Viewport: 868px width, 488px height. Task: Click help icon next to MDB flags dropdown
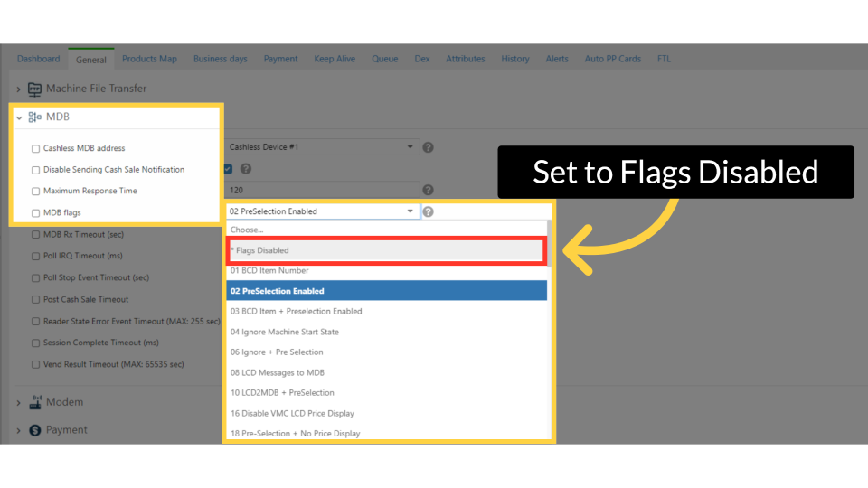click(429, 211)
